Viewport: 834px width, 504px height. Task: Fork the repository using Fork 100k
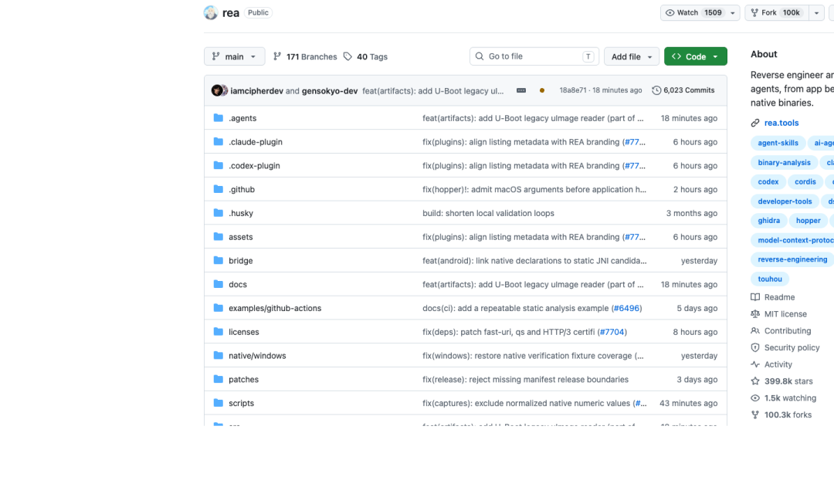777,13
